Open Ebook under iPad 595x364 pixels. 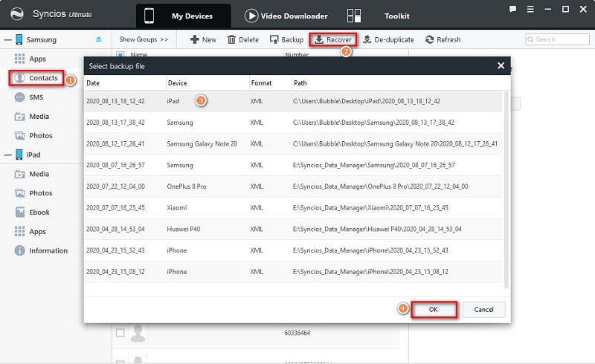click(x=32, y=212)
